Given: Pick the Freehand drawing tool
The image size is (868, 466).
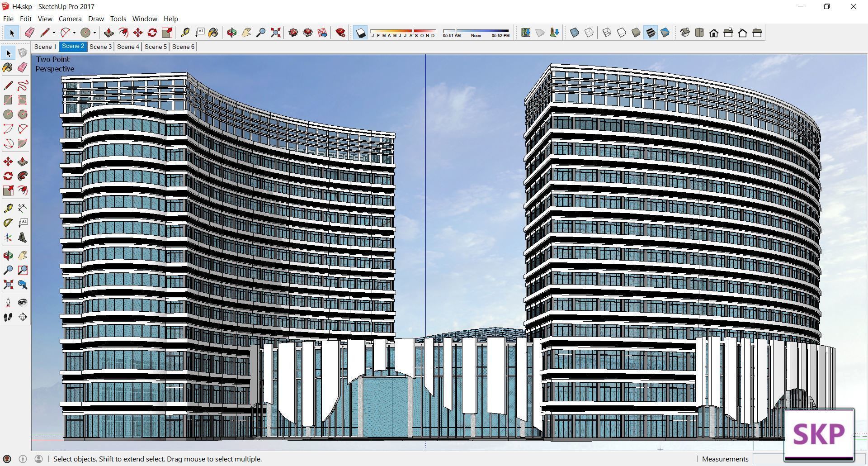Looking at the screenshot, I should 23,86.
